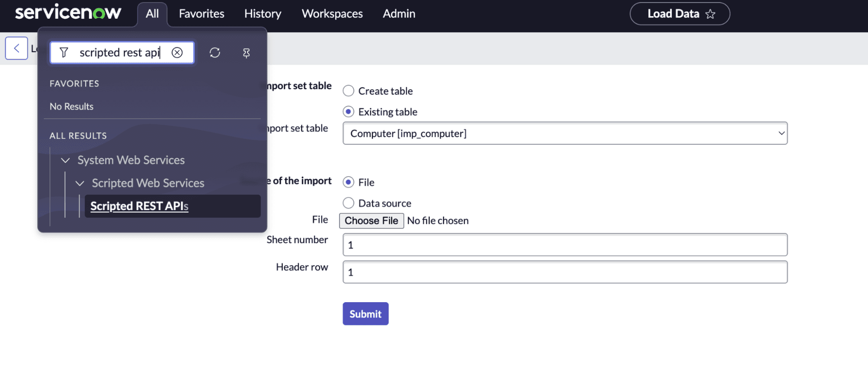The height and width of the screenshot is (370, 868).
Task: Clear the navigator filter text
Action: 177,53
